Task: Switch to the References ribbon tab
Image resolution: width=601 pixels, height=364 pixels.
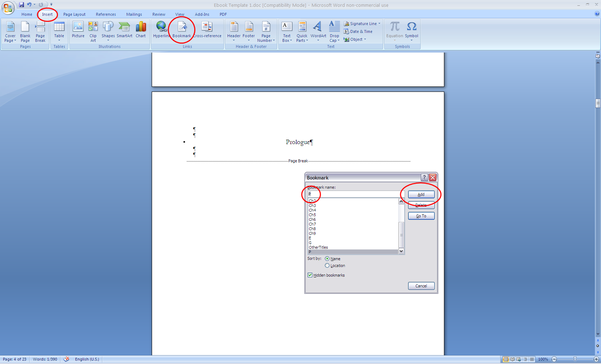Action: click(106, 14)
